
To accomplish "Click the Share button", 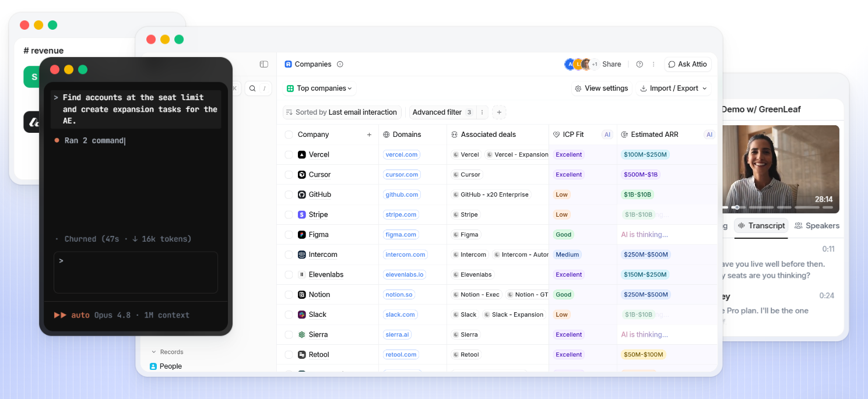I will tap(612, 64).
